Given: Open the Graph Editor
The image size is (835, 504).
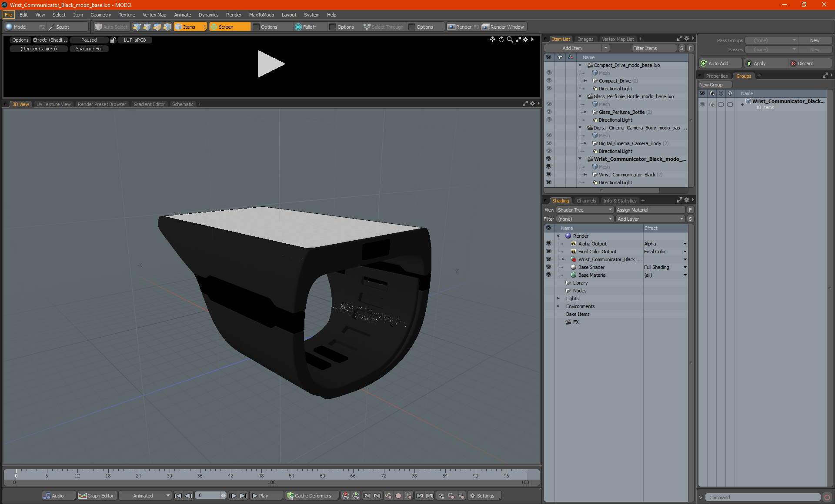Looking at the screenshot, I should point(96,496).
